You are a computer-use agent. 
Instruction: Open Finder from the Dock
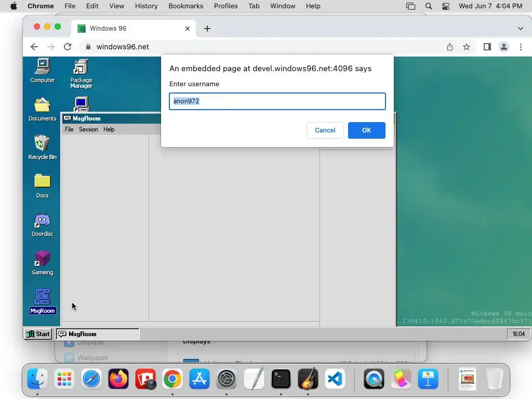coord(37,379)
